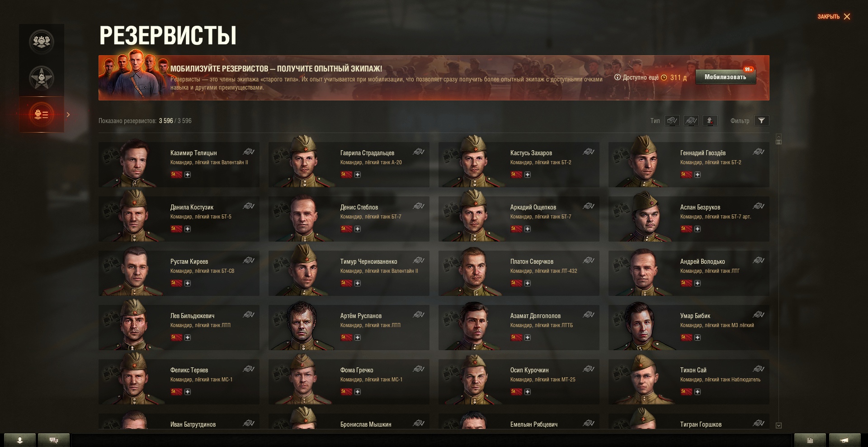The image size is (868, 447).
Task: Click the light tank icon on Тихон Сай's card
Action: 759,369
